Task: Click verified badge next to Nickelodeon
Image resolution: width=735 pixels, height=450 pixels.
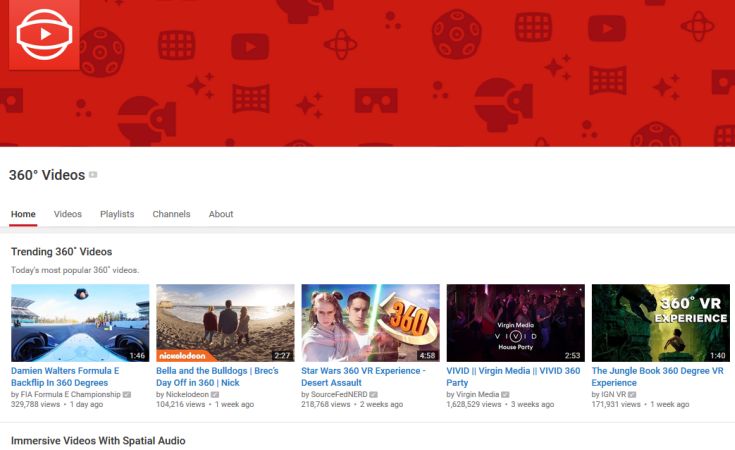Action: coord(215,395)
